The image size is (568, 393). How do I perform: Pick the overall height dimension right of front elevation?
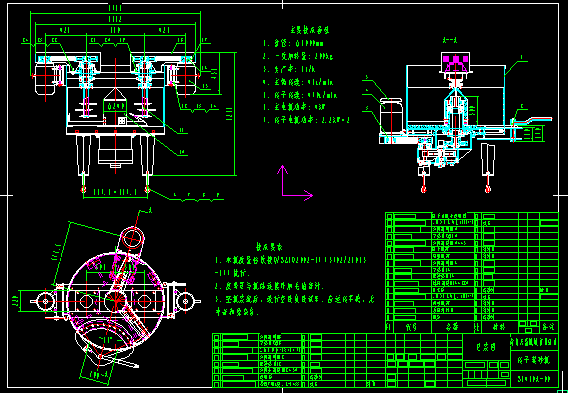[231, 114]
